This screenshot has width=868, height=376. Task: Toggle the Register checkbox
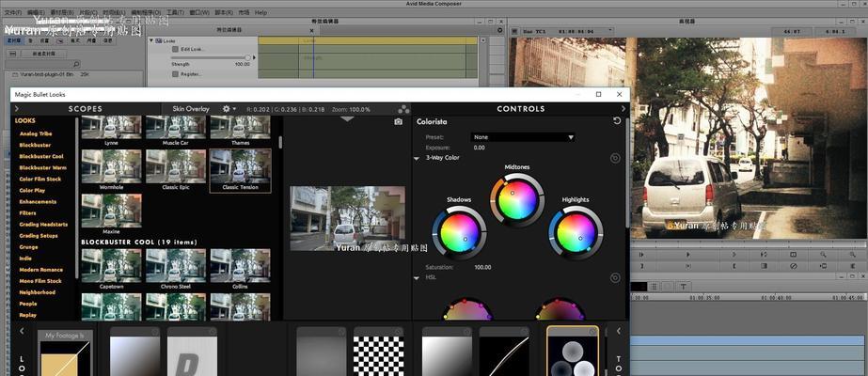[x=175, y=73]
